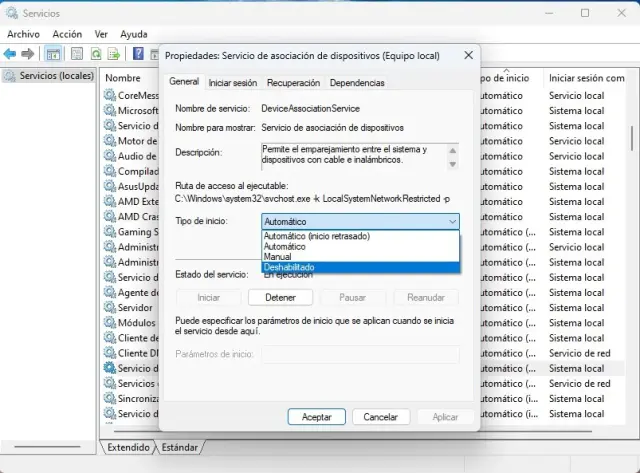
Task: Click the properties sheet toolbar icon
Action: [75, 53]
